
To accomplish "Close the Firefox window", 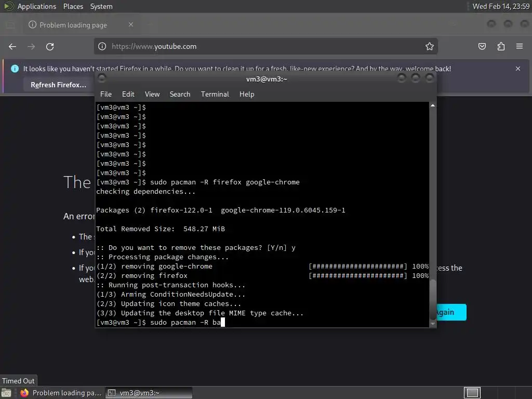I will 525,24.
